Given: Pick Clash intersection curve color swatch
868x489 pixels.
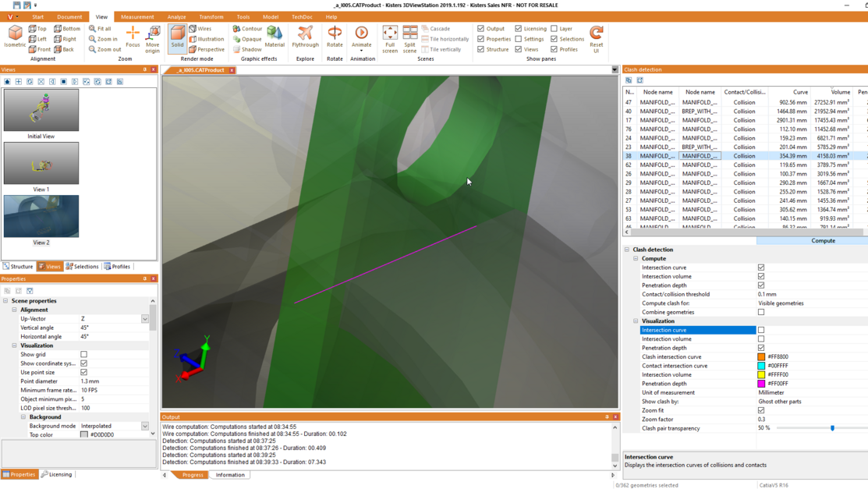Looking at the screenshot, I should 761,357.
